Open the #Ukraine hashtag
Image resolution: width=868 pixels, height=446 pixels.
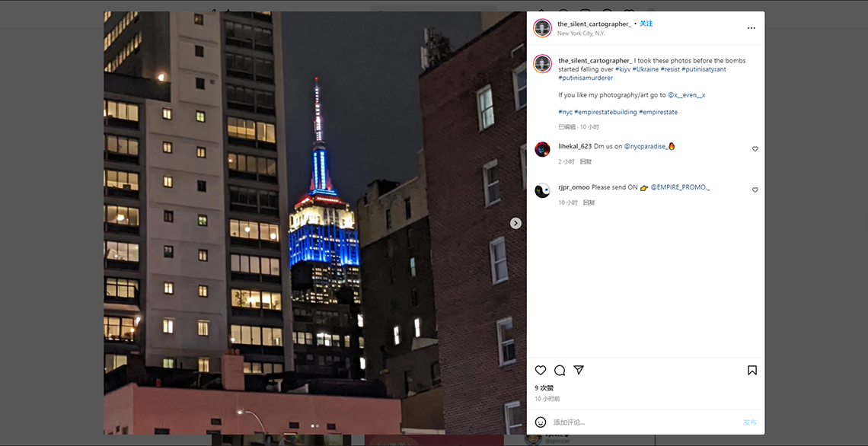tap(646, 69)
